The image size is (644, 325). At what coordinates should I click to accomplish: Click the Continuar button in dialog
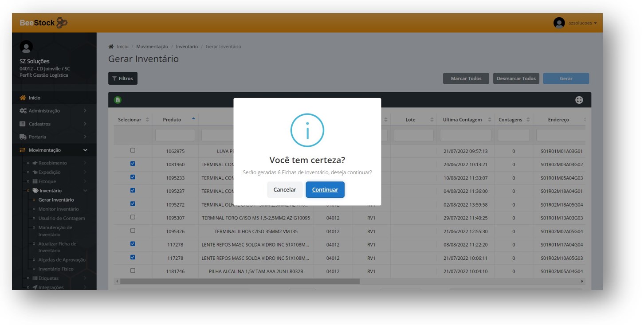(325, 190)
